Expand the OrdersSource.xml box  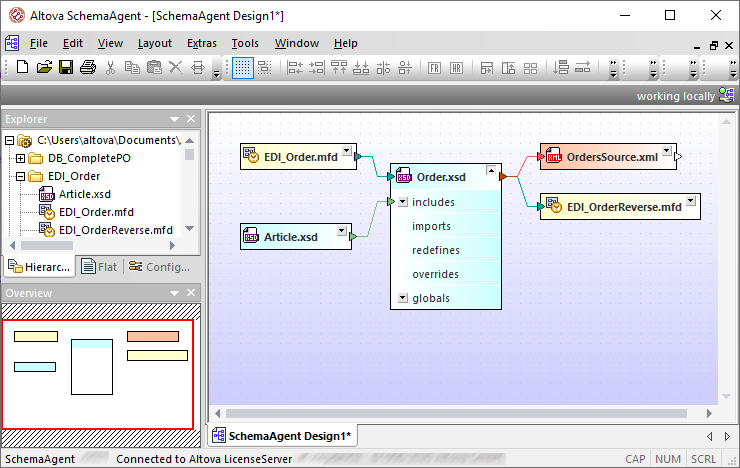tap(666, 150)
